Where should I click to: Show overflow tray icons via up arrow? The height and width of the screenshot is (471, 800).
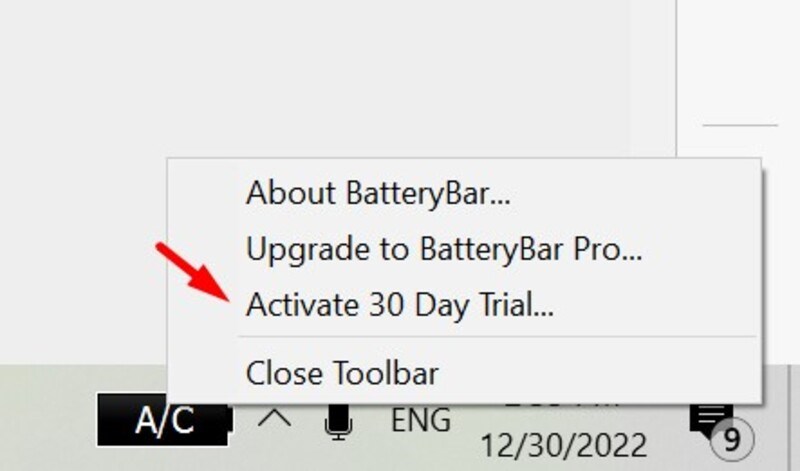[274, 419]
